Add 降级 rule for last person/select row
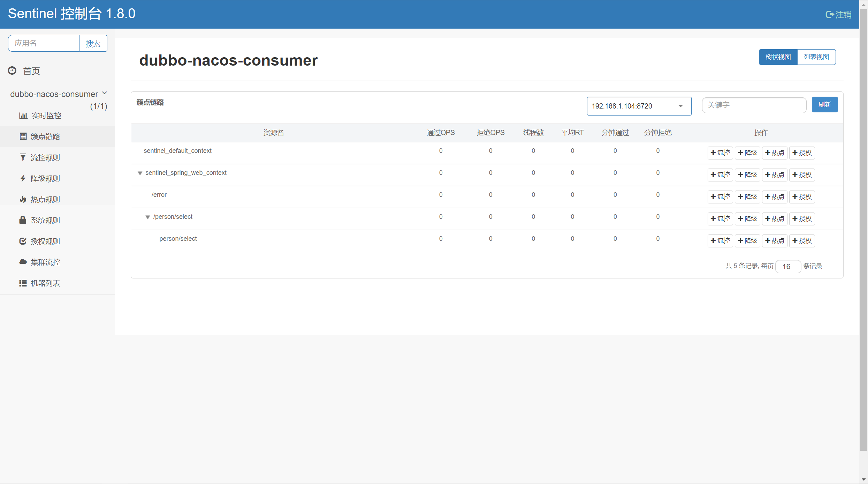 pos(747,241)
